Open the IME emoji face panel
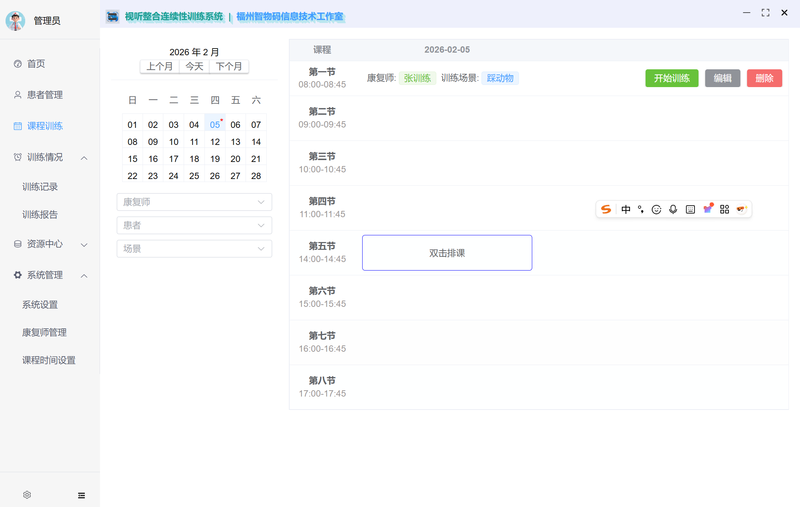This screenshot has height=507, width=800. click(656, 209)
